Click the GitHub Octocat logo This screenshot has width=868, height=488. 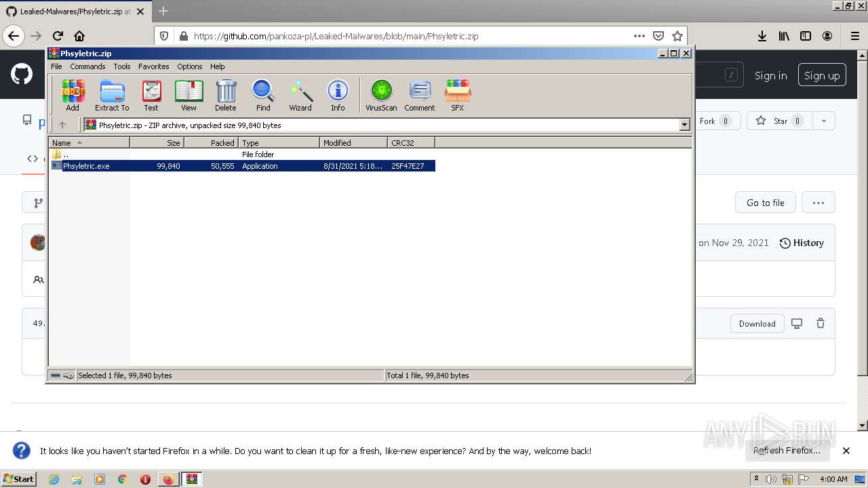(22, 75)
